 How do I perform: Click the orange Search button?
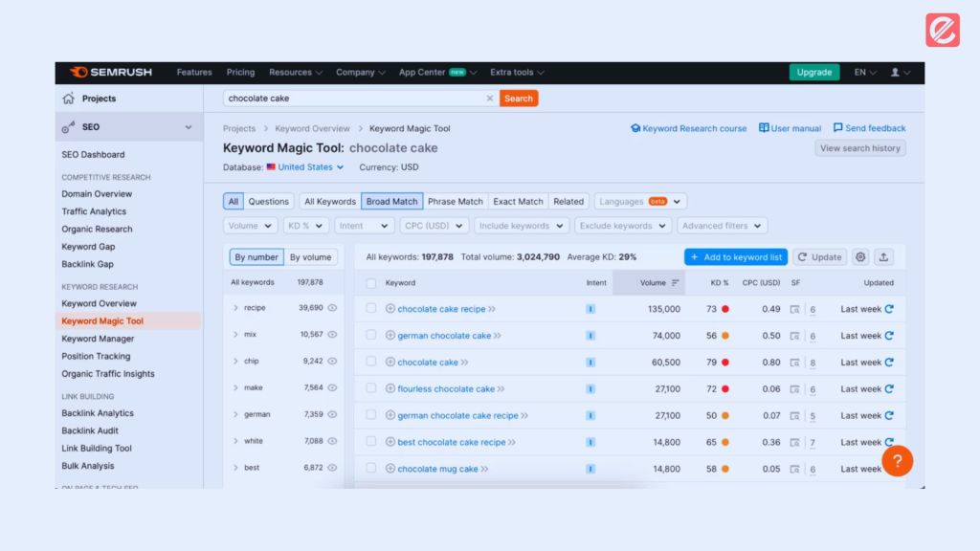point(519,99)
